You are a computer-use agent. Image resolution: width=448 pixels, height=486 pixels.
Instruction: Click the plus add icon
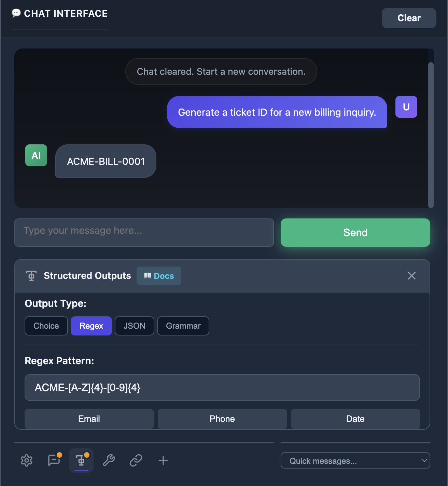[163, 460]
